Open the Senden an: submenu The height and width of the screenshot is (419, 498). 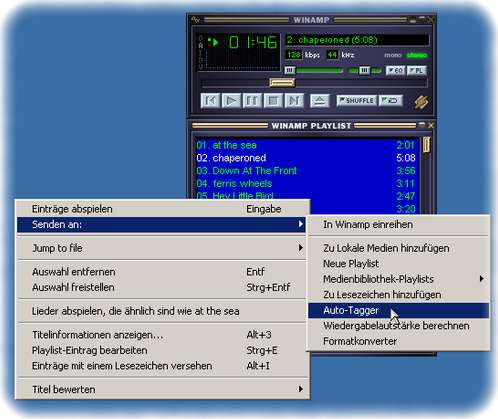click(162, 224)
